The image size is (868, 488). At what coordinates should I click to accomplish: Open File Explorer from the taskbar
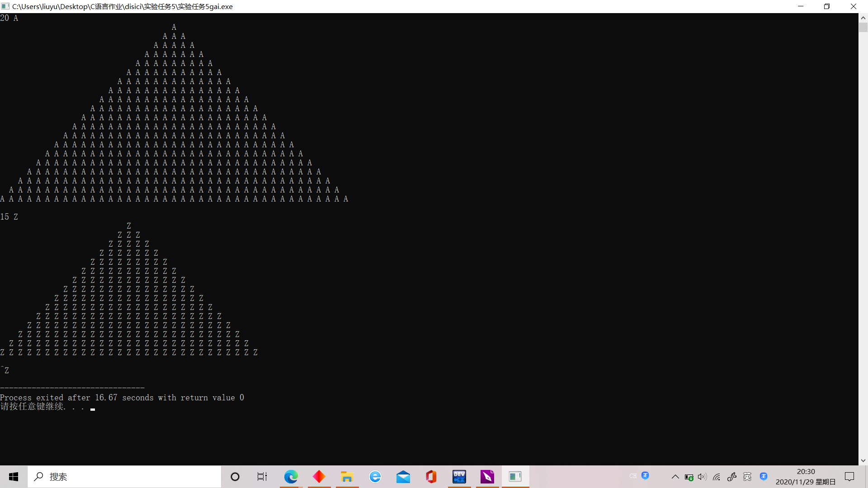pos(347,477)
